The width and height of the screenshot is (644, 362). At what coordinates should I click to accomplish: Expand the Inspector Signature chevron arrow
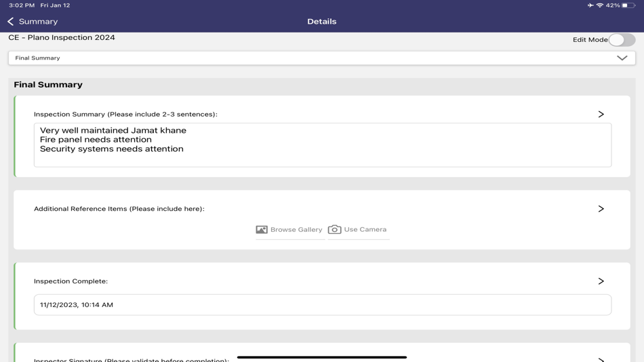[x=601, y=360]
